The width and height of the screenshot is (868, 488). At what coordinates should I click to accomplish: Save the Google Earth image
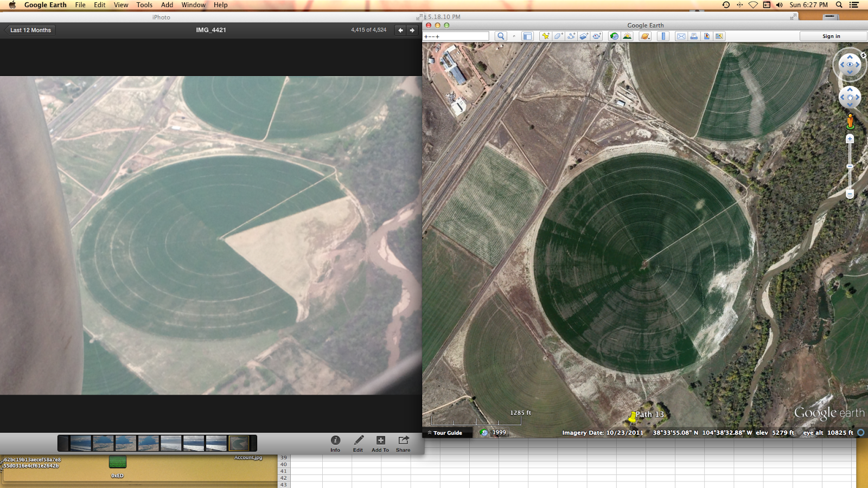pos(707,36)
